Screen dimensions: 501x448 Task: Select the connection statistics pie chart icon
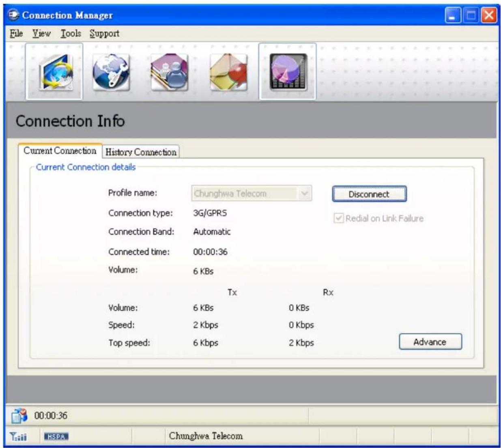(x=287, y=71)
